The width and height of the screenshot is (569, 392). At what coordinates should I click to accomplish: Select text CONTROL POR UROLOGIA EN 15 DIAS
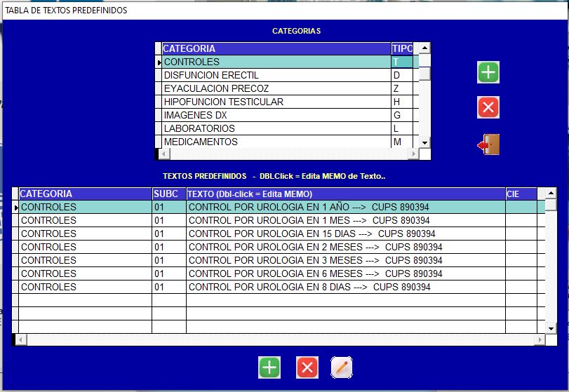click(346, 234)
